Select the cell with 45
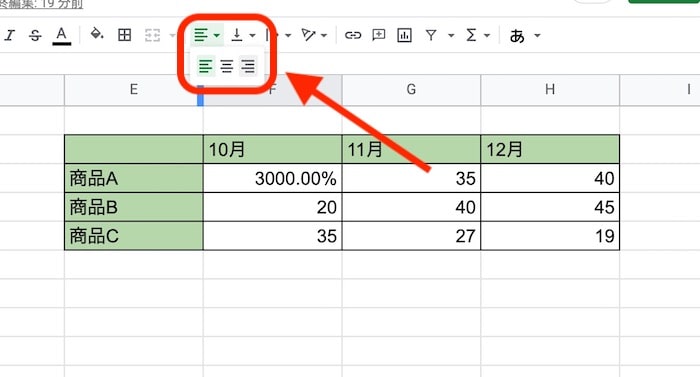 pos(550,207)
